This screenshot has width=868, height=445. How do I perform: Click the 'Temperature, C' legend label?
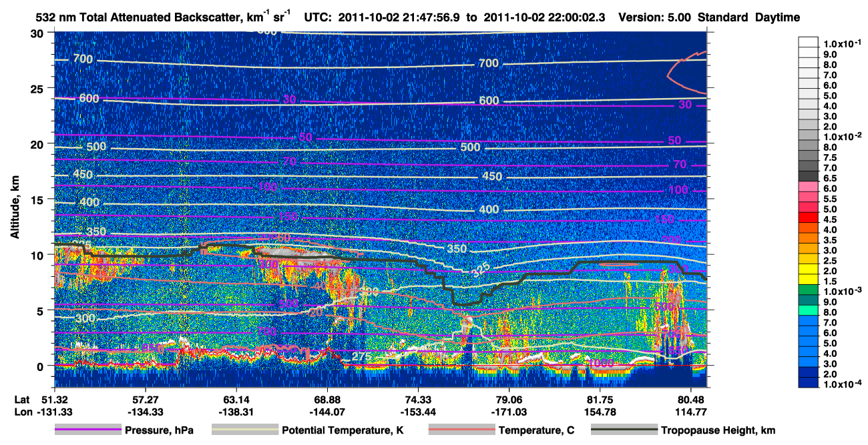pos(536,430)
